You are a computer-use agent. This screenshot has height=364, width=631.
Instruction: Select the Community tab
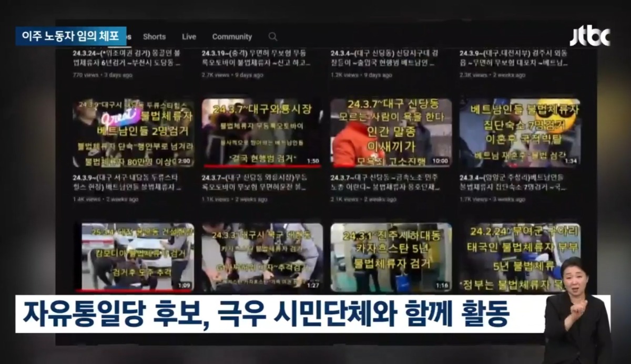coord(232,37)
